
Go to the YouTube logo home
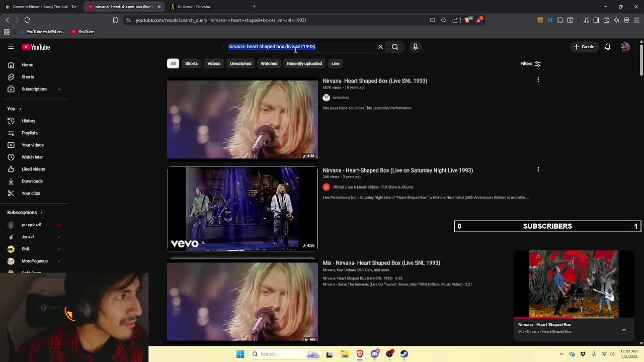[x=36, y=47]
